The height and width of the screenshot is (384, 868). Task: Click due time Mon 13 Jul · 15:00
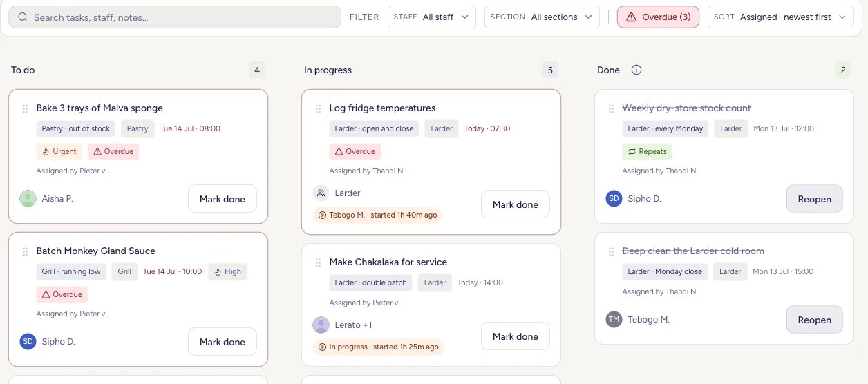[x=784, y=271]
